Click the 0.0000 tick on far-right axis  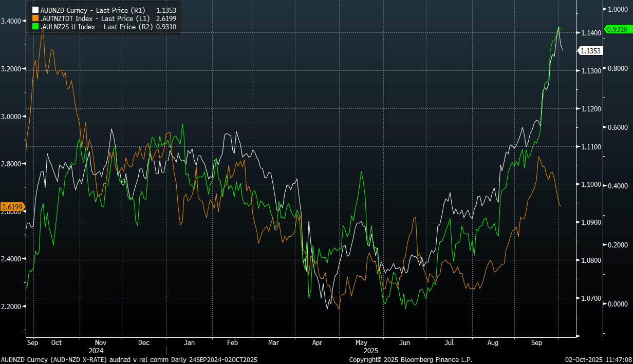pyautogui.click(x=618, y=303)
